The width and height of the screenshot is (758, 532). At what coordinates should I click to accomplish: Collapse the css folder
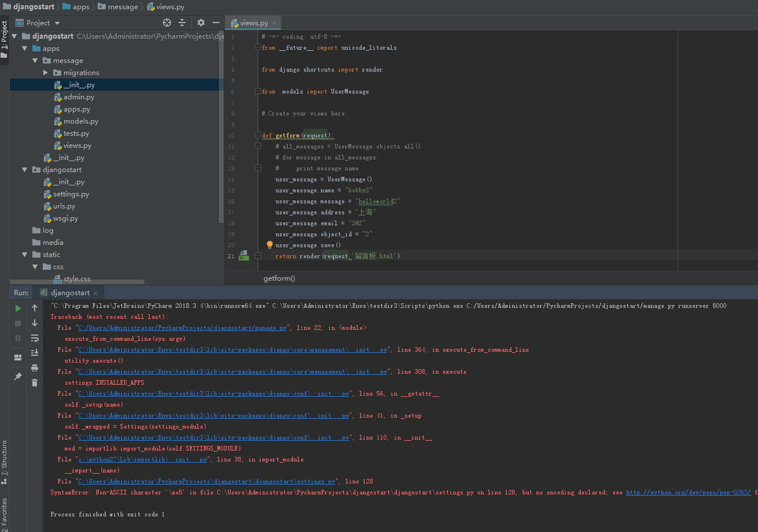coord(35,267)
